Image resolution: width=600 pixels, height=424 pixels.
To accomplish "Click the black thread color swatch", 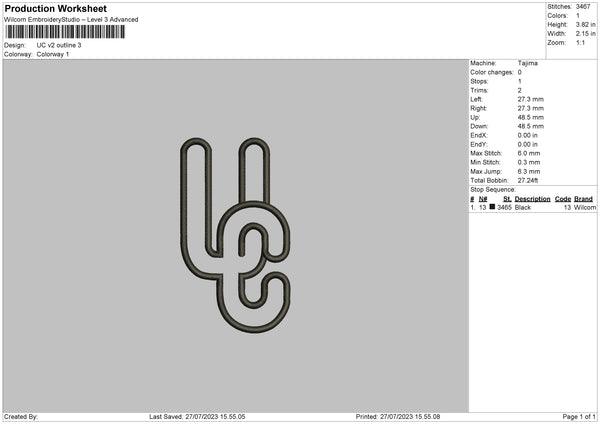I will point(492,207).
